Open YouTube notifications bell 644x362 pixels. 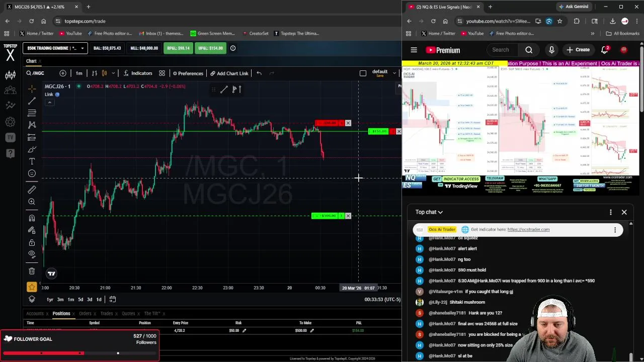[605, 50]
